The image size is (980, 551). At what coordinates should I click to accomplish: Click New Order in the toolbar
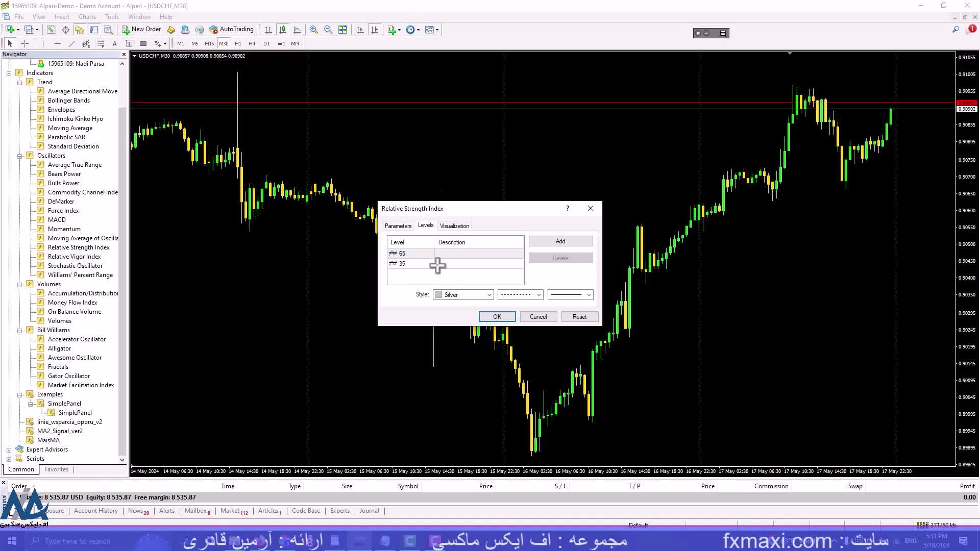point(141,29)
